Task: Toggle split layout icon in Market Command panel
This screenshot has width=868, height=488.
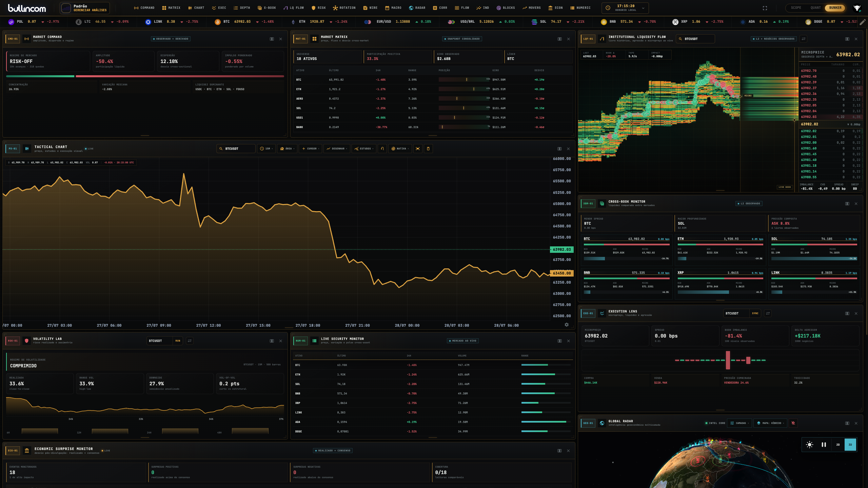Action: click(272, 39)
